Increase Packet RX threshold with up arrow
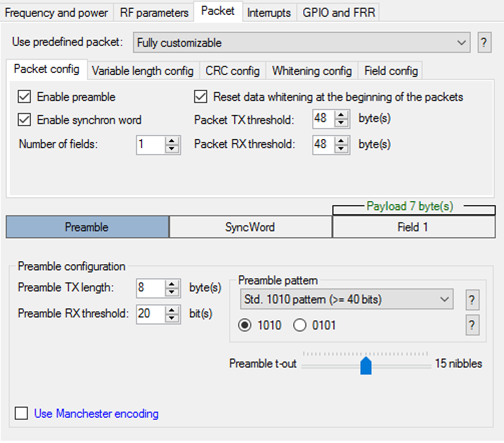The width and height of the screenshot is (504, 443). click(x=342, y=141)
